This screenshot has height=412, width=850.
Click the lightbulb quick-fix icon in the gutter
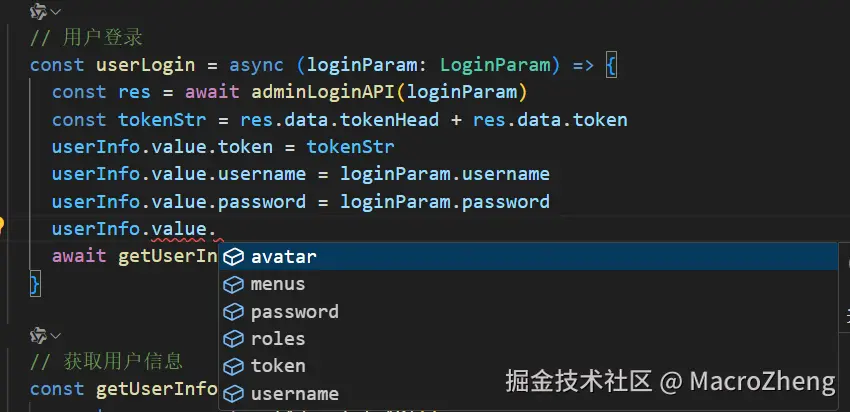click(3, 227)
